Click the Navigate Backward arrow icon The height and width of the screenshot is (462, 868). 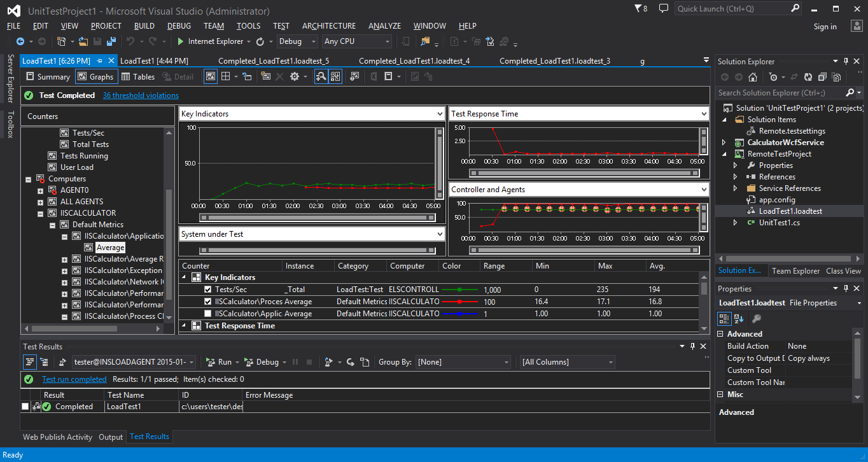(20, 41)
